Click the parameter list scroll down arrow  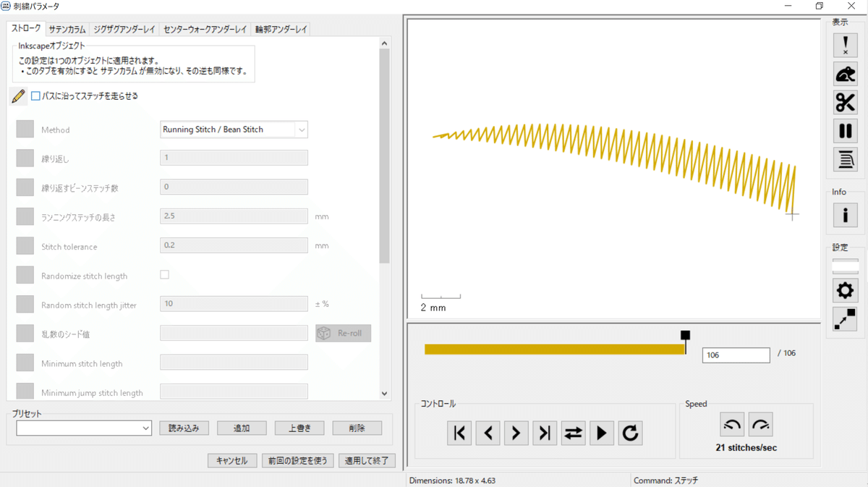coord(384,394)
